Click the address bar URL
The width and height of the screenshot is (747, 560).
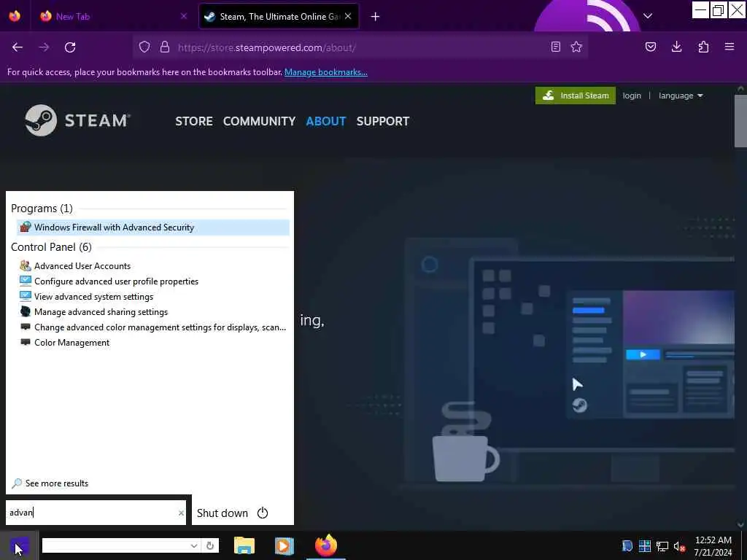click(267, 47)
